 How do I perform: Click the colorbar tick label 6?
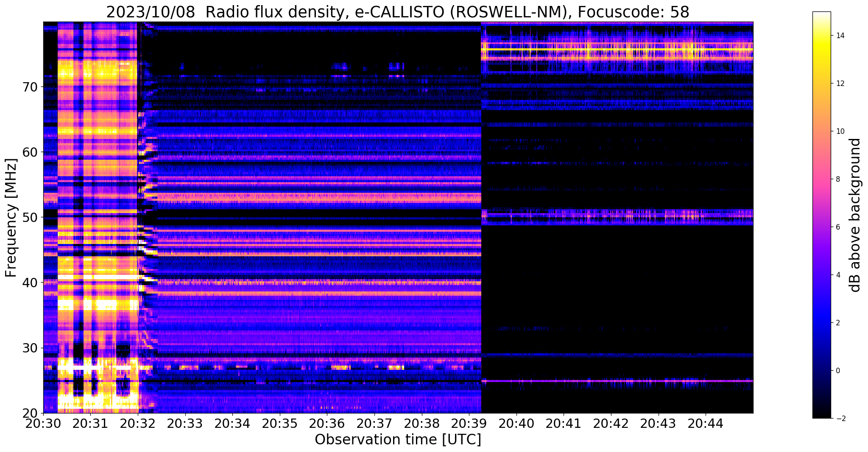[837, 227]
